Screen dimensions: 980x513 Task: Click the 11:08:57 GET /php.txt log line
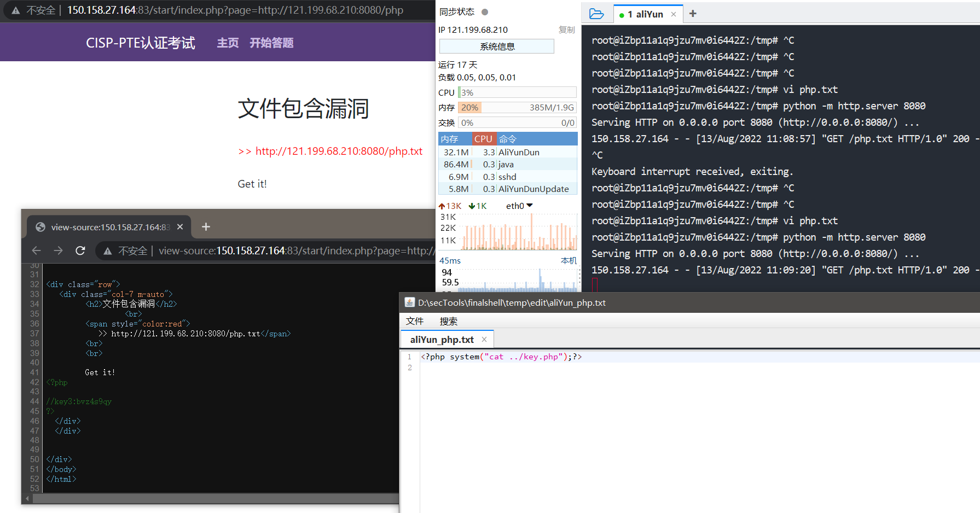pos(785,139)
